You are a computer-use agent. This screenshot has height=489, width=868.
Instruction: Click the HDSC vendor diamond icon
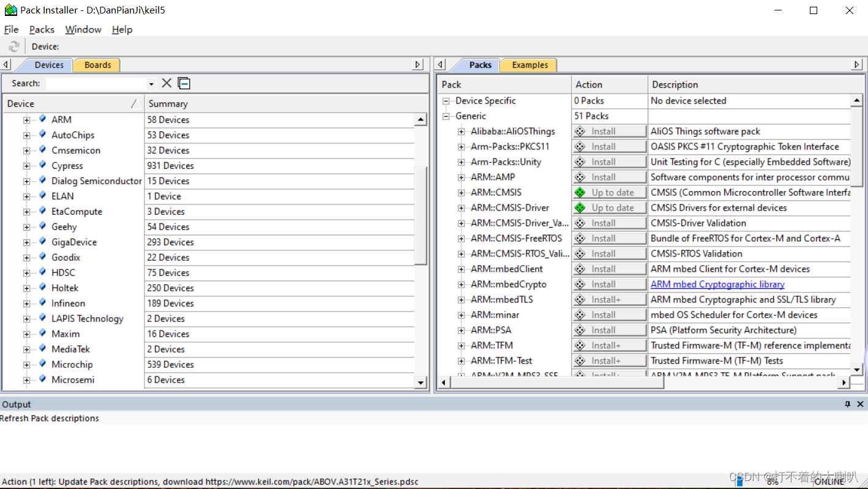pos(42,272)
